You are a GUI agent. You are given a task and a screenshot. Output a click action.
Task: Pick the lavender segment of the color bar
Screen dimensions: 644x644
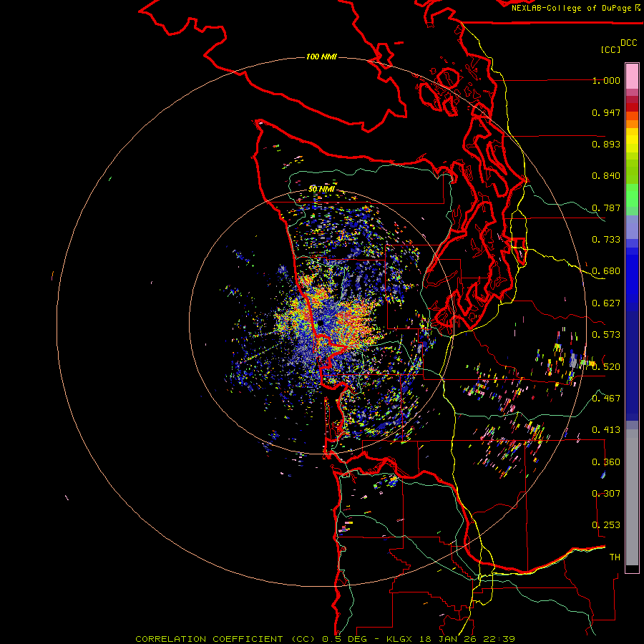click(632, 227)
